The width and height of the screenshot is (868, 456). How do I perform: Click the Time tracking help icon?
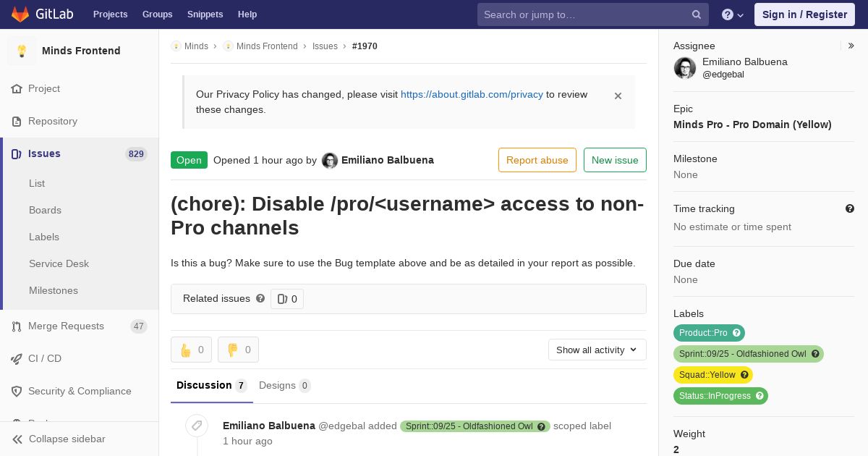[850, 208]
